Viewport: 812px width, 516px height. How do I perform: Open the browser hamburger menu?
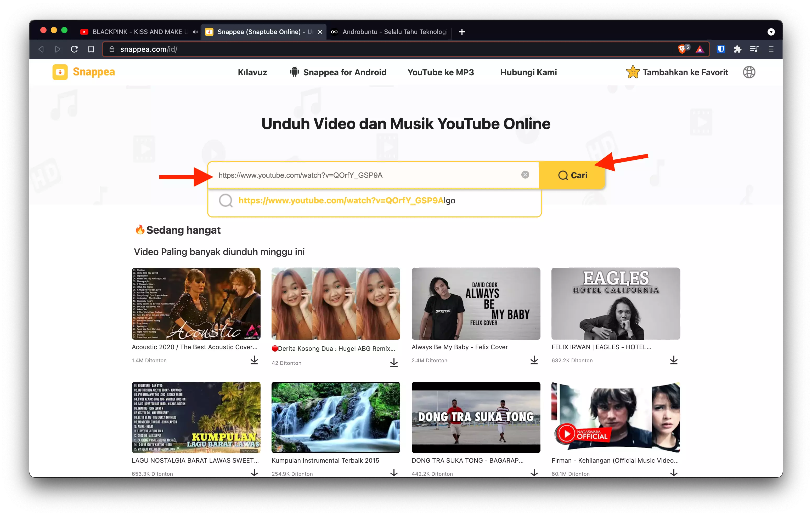click(x=771, y=49)
